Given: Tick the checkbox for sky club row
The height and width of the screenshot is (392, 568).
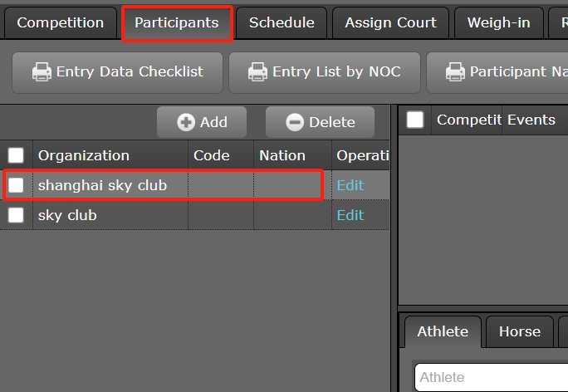Looking at the screenshot, I should (16, 215).
